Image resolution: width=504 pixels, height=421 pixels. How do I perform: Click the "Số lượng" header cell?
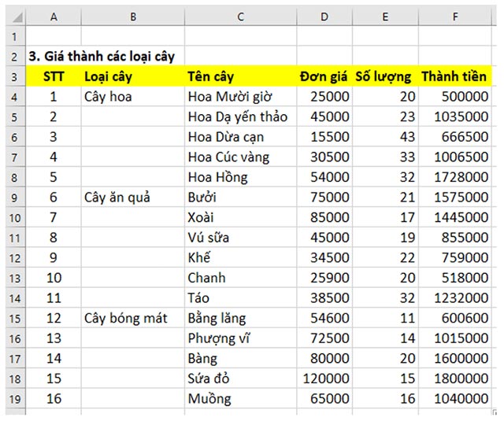[x=384, y=77]
